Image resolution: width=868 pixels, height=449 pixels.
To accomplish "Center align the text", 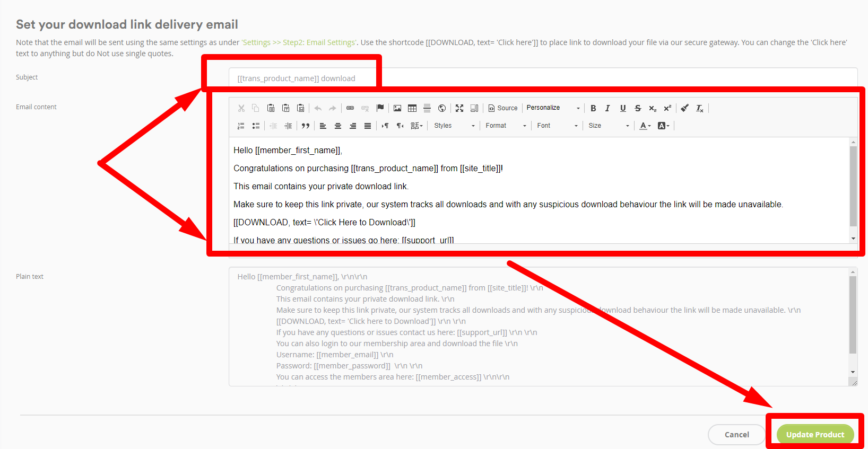I will [338, 126].
